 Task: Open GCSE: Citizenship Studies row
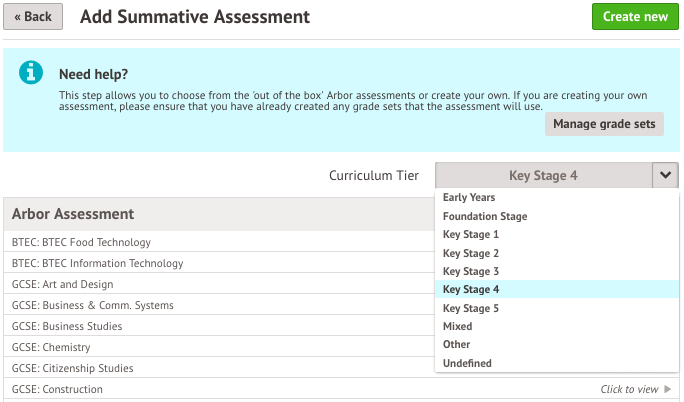point(219,368)
